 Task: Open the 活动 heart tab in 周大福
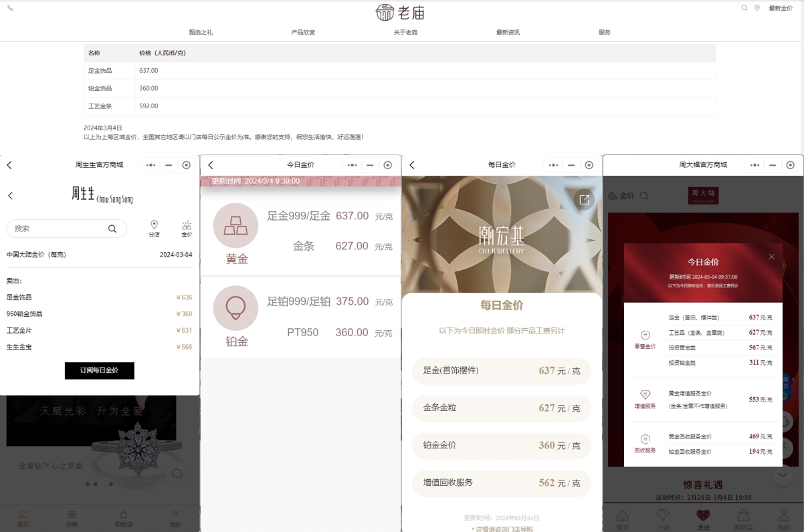tap(703, 518)
